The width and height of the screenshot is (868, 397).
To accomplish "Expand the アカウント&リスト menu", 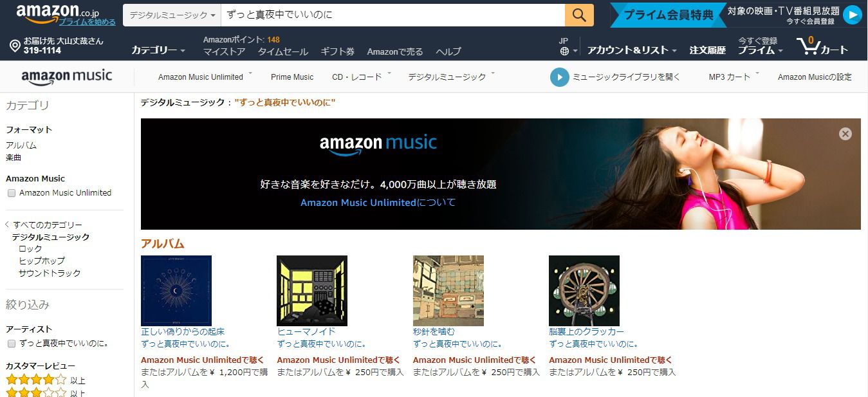I will (632, 50).
